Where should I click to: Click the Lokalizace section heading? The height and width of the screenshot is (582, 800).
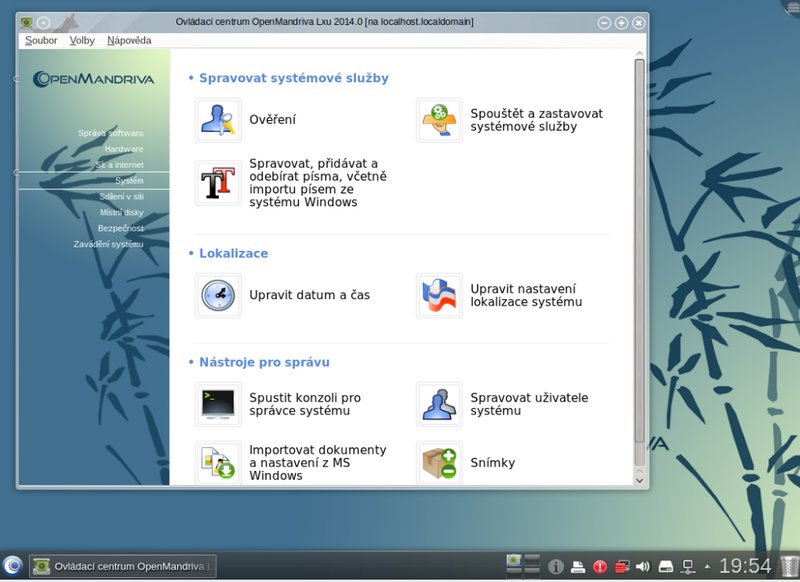click(x=233, y=254)
